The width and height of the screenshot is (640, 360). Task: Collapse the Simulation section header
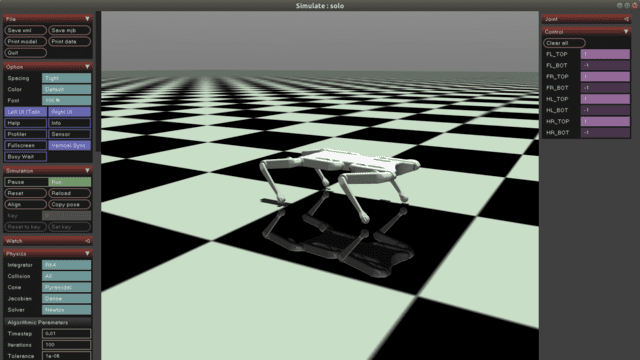(48, 171)
